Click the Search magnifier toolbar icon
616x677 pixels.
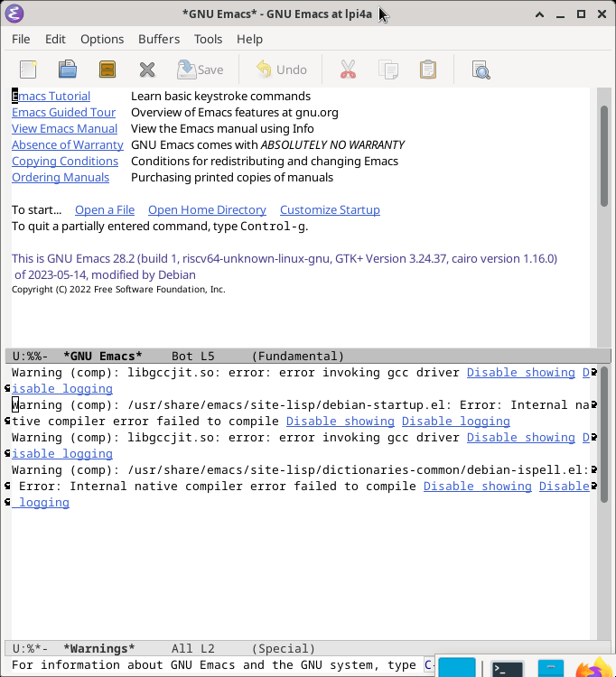click(x=481, y=70)
